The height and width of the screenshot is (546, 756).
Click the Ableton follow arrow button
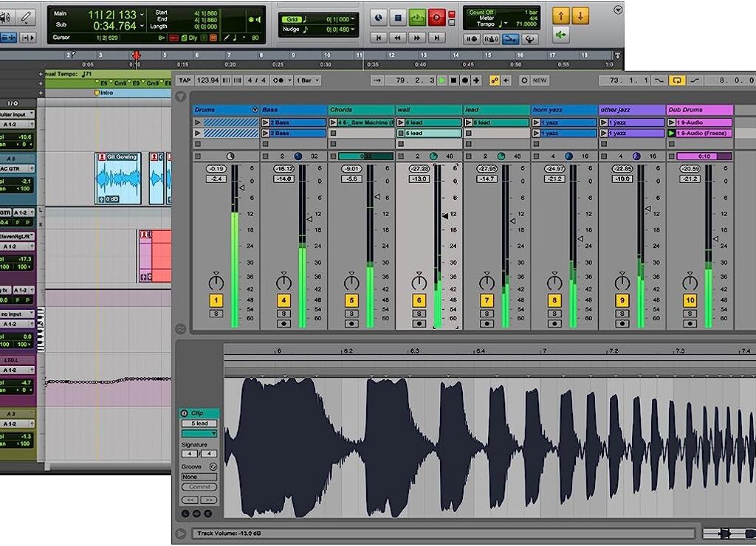[x=377, y=80]
